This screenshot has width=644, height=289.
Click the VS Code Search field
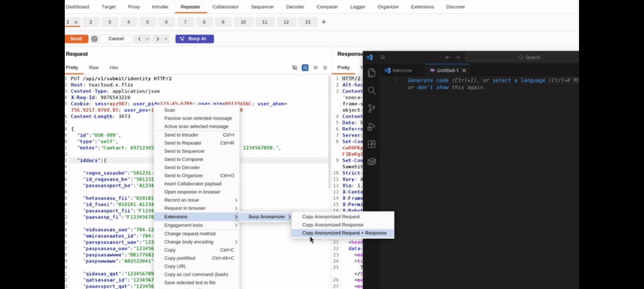[532, 57]
